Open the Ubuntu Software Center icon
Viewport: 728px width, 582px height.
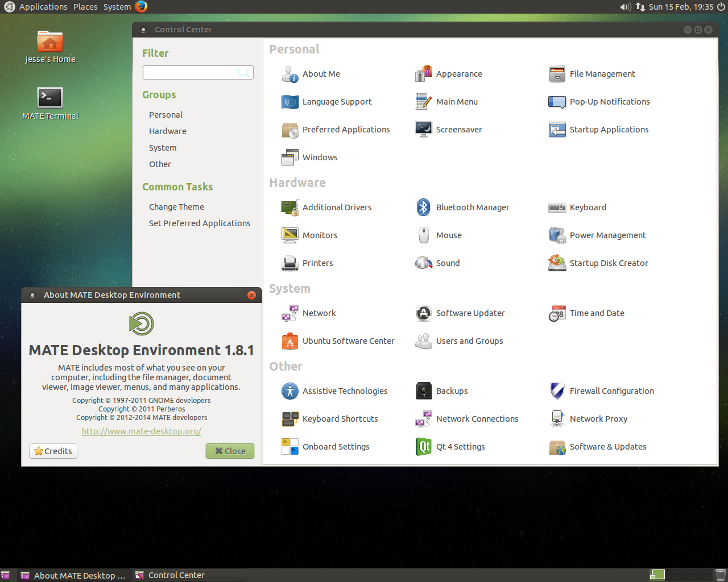click(290, 341)
